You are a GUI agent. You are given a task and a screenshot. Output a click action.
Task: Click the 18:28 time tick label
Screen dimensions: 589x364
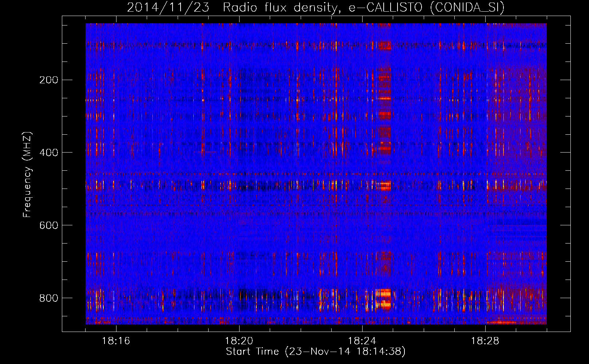(485, 341)
